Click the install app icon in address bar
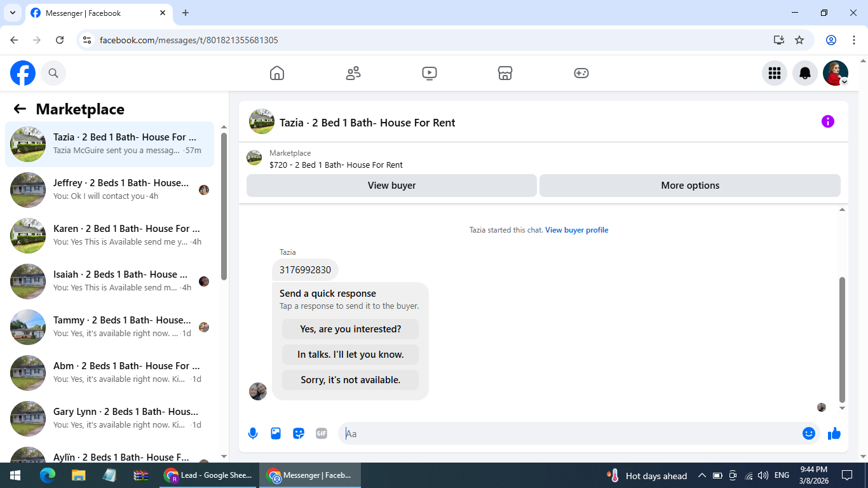868x488 pixels. tap(779, 40)
